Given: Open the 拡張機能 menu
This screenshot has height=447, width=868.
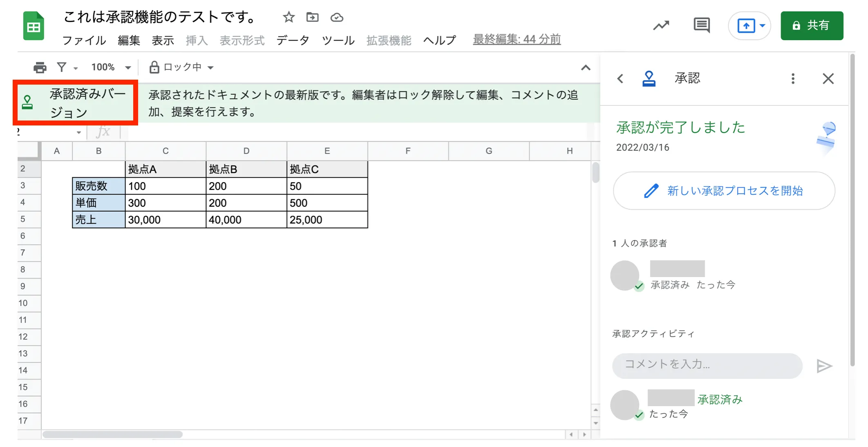Looking at the screenshot, I should [389, 40].
